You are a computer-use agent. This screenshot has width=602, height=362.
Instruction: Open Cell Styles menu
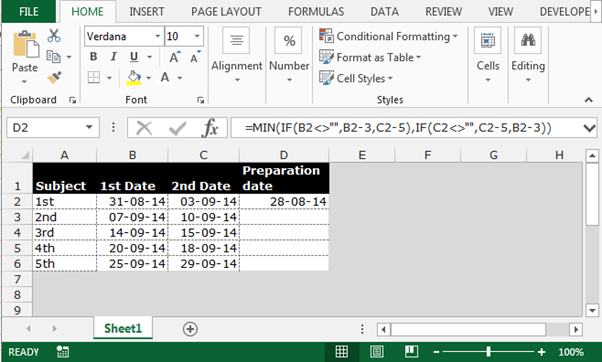click(356, 78)
